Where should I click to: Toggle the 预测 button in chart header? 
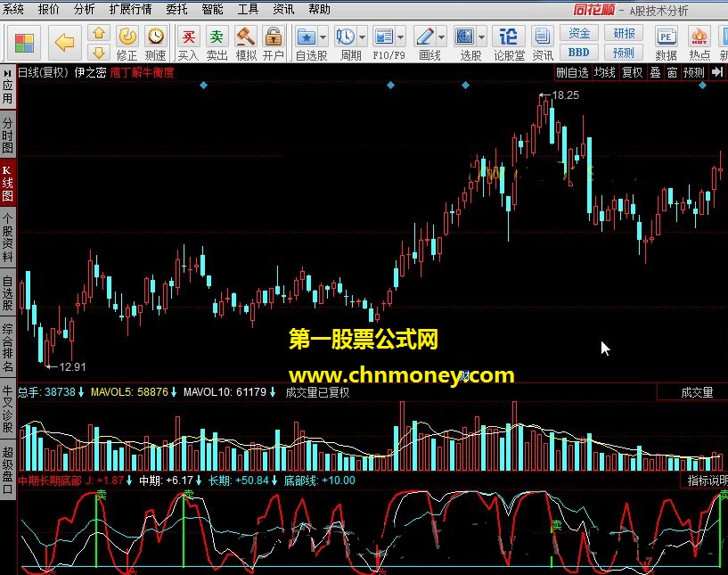pyautogui.click(x=693, y=72)
